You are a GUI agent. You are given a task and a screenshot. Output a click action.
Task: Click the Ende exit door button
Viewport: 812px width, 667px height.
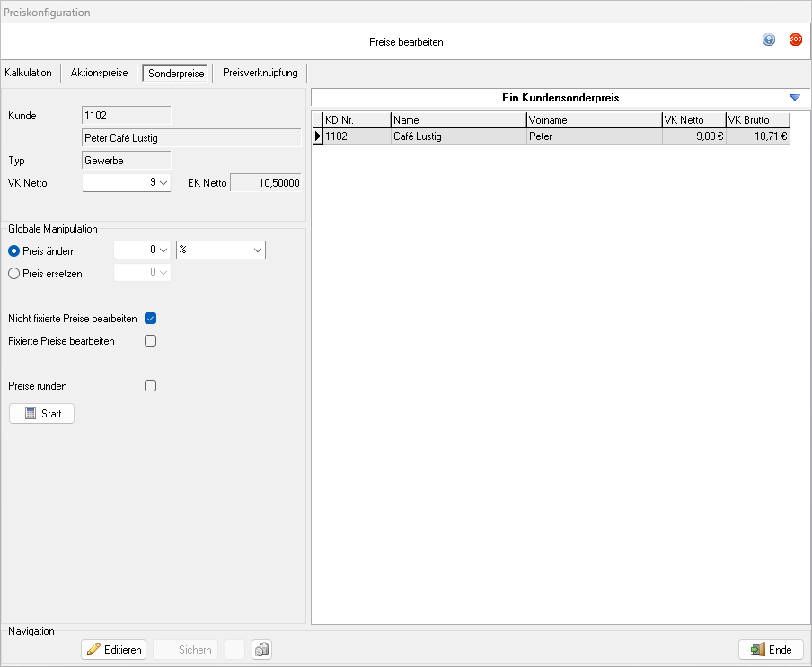point(771,650)
